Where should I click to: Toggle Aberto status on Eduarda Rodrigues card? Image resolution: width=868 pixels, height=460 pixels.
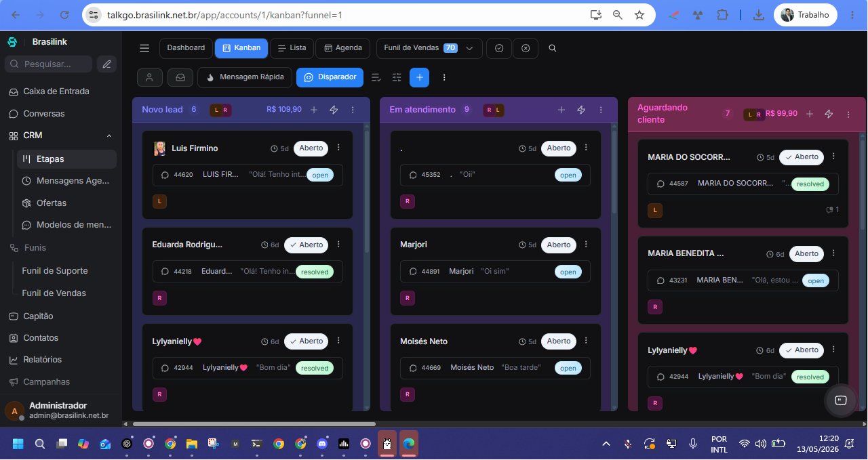[307, 245]
